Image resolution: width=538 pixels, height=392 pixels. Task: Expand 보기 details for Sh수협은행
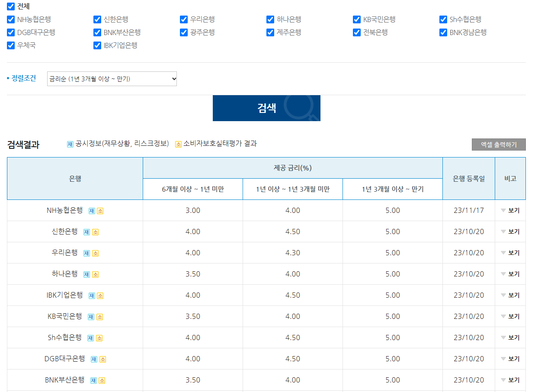510,338
